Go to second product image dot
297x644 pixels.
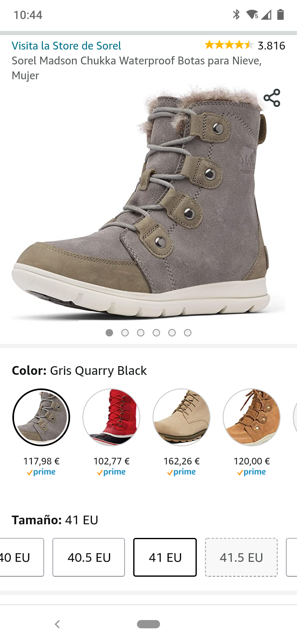pos(125,333)
